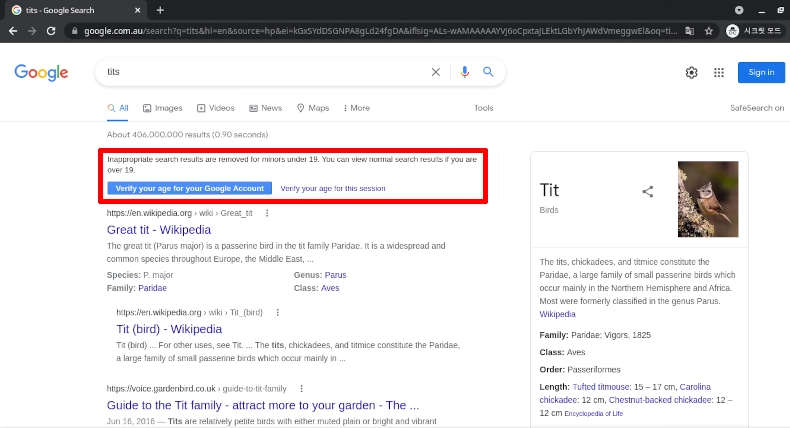Open the browser dropdown circle icon in title bar
This screenshot has width=790, height=428.
tap(739, 10)
